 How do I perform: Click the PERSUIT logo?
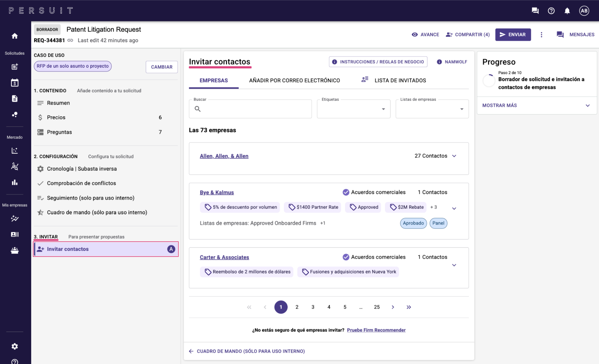click(x=41, y=11)
